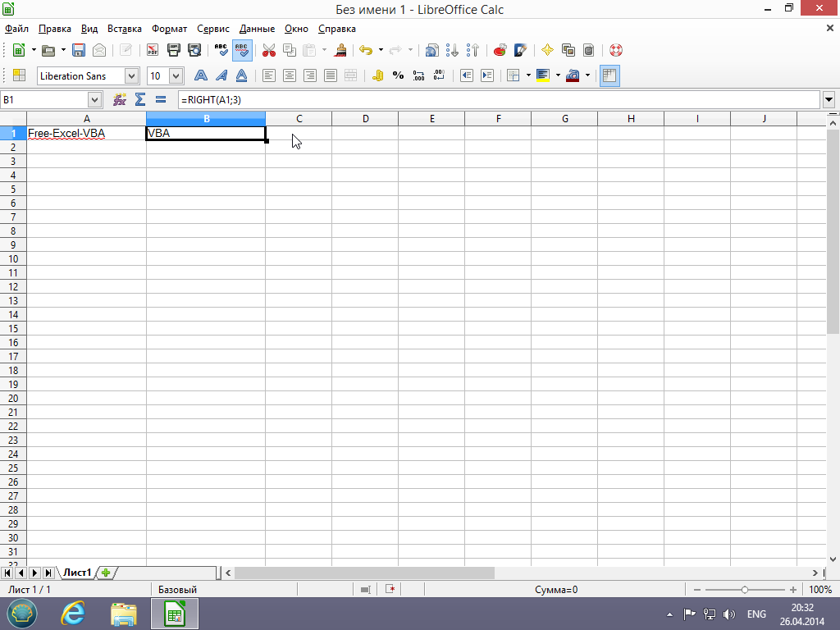This screenshot has width=840, height=630.
Task: Open the Function Wizard
Action: pos(121,99)
